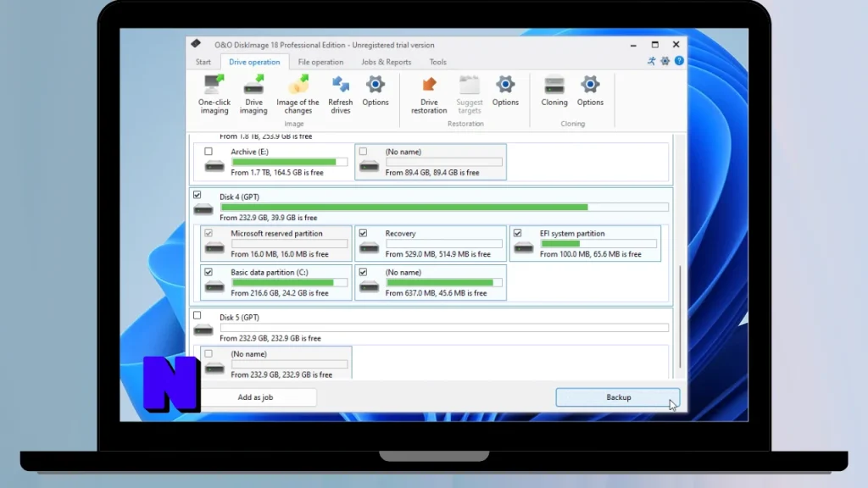This screenshot has width=868, height=488.
Task: Click Disk 4 usage progress bar
Action: coord(444,207)
